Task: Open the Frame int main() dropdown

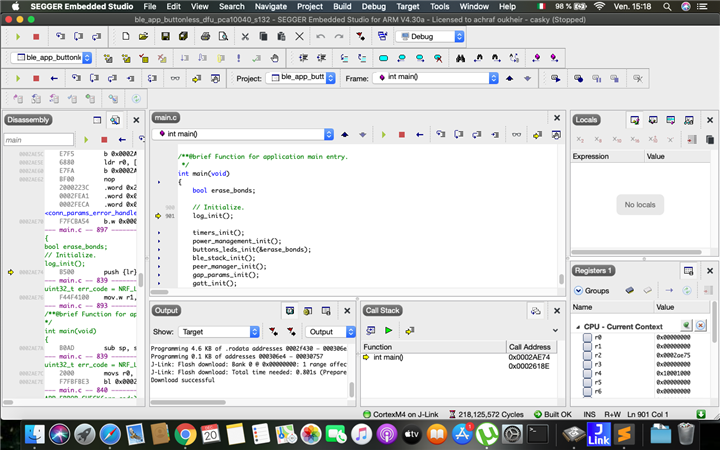Action: 435,78
